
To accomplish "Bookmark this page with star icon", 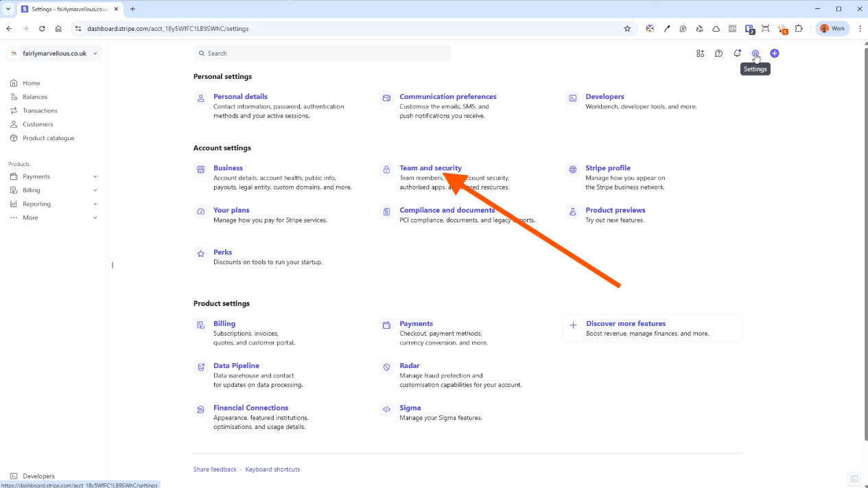I will pyautogui.click(x=626, y=29).
